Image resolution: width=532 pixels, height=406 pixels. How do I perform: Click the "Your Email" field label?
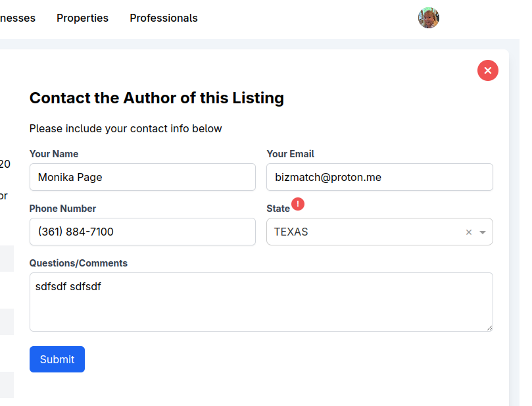(290, 154)
